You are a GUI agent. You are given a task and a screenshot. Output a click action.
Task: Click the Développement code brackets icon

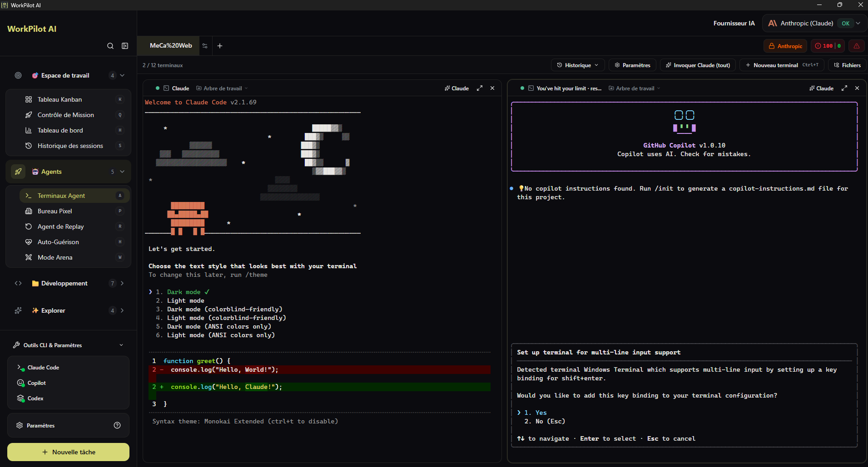(18, 283)
